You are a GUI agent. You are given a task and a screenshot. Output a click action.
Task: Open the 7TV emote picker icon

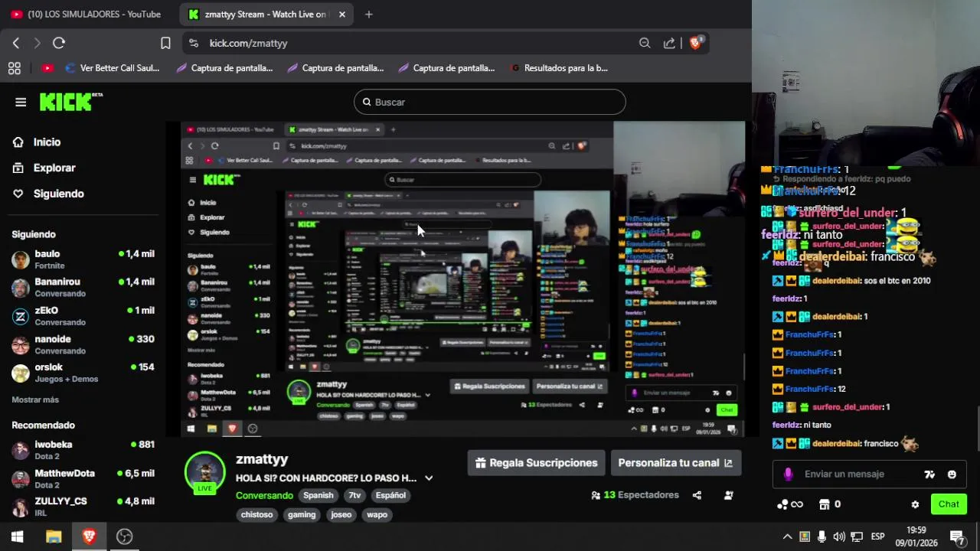(x=929, y=474)
